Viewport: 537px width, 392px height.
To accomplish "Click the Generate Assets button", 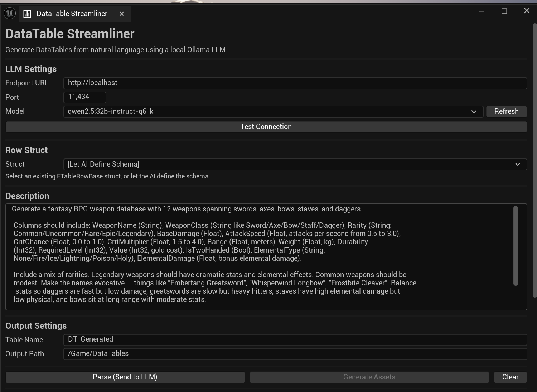I will (x=369, y=377).
